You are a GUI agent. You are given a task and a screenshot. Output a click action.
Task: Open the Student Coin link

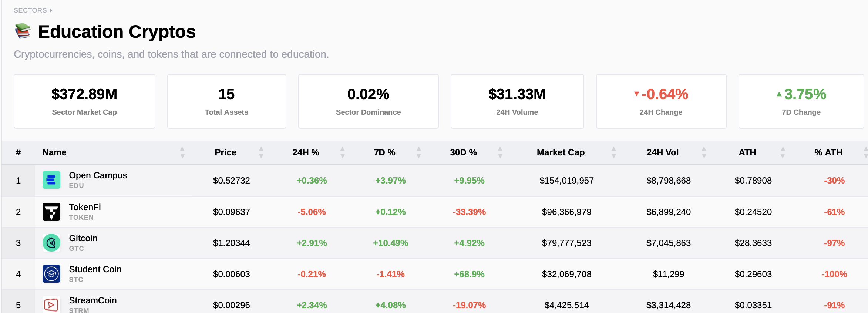pyautogui.click(x=95, y=269)
